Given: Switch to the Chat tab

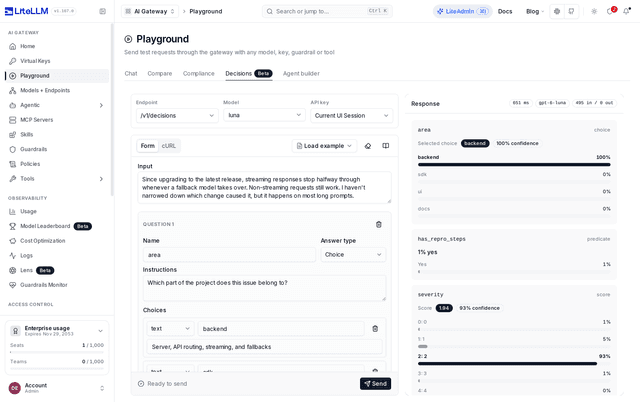Looking at the screenshot, I should [x=131, y=73].
